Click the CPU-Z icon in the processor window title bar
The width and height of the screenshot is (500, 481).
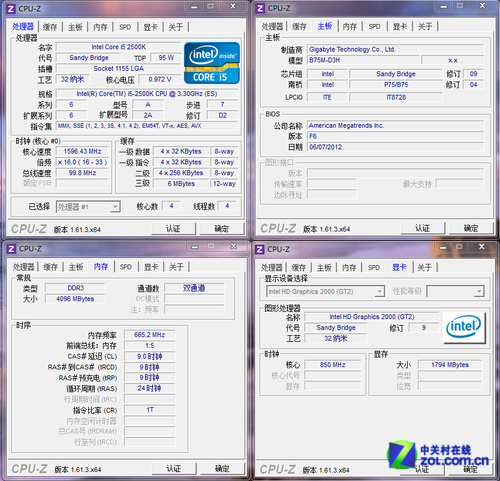point(11,9)
